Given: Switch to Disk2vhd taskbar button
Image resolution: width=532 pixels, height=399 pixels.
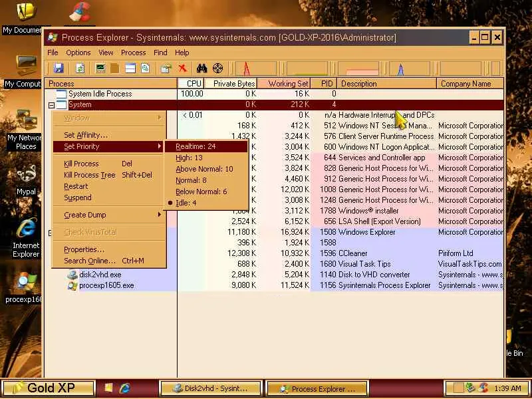Looking at the screenshot, I should pyautogui.click(x=211, y=388).
